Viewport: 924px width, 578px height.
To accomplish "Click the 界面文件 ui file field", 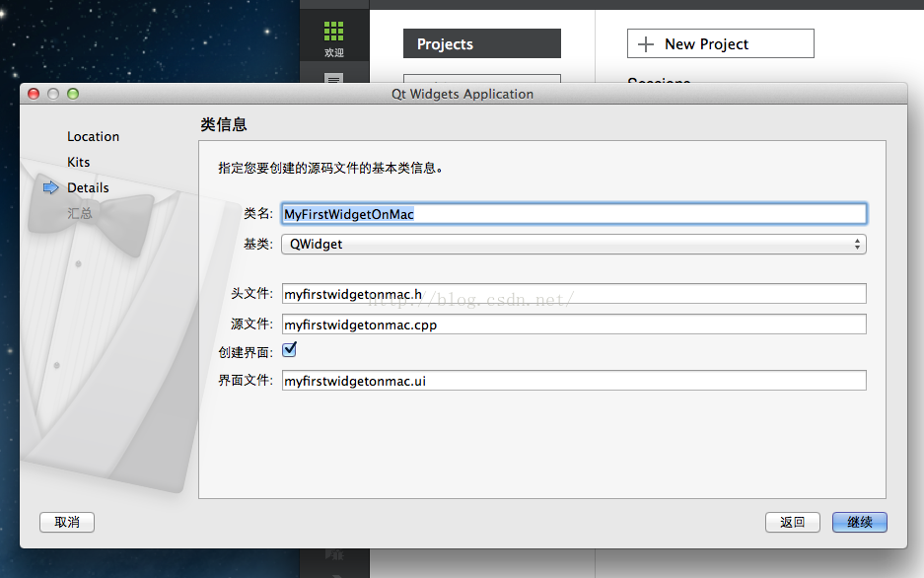I will point(573,381).
